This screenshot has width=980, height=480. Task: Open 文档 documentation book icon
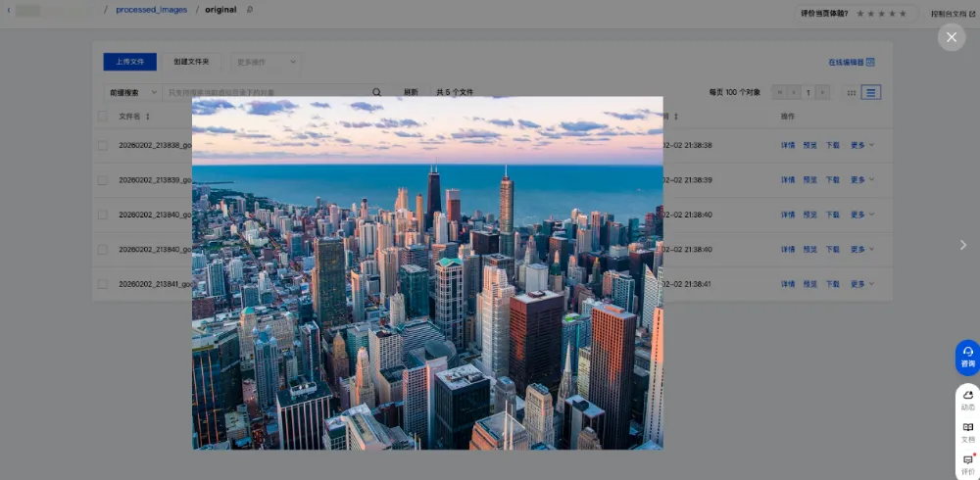[x=967, y=432]
